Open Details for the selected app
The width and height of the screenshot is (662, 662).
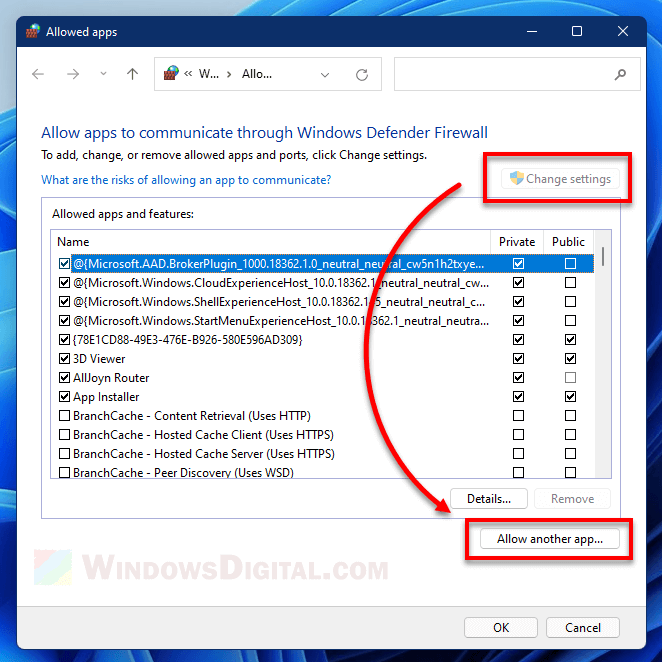tap(489, 499)
